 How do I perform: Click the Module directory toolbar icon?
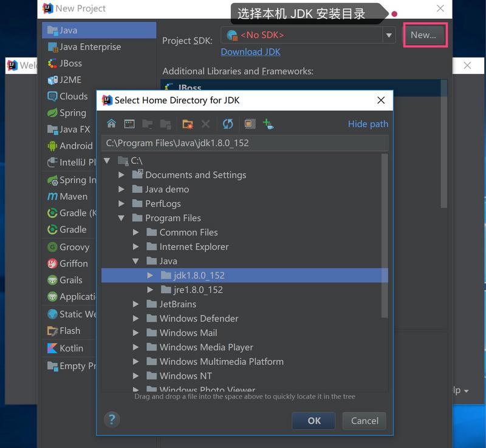pos(165,124)
